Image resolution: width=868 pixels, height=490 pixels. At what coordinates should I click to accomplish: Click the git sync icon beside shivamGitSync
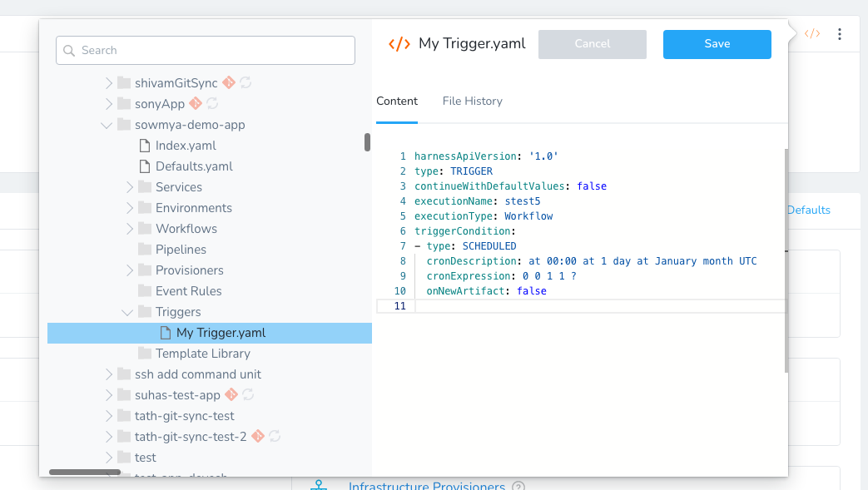click(229, 82)
